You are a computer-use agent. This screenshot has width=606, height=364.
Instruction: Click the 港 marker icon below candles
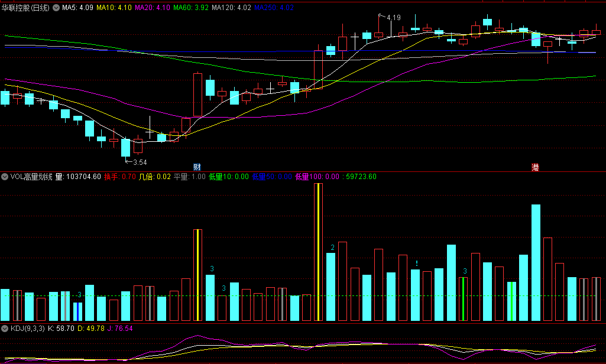pos(535,167)
